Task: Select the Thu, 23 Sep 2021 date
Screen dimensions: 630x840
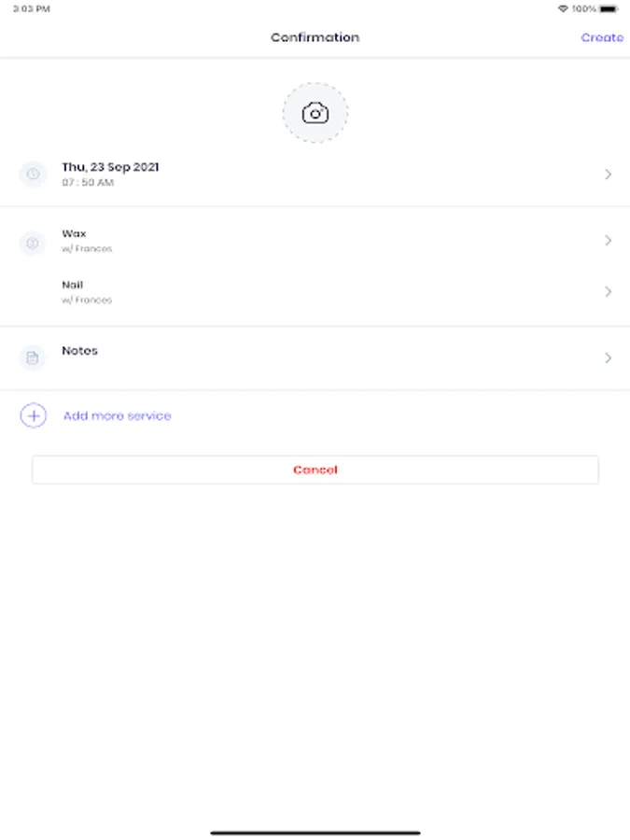Action: point(110,167)
